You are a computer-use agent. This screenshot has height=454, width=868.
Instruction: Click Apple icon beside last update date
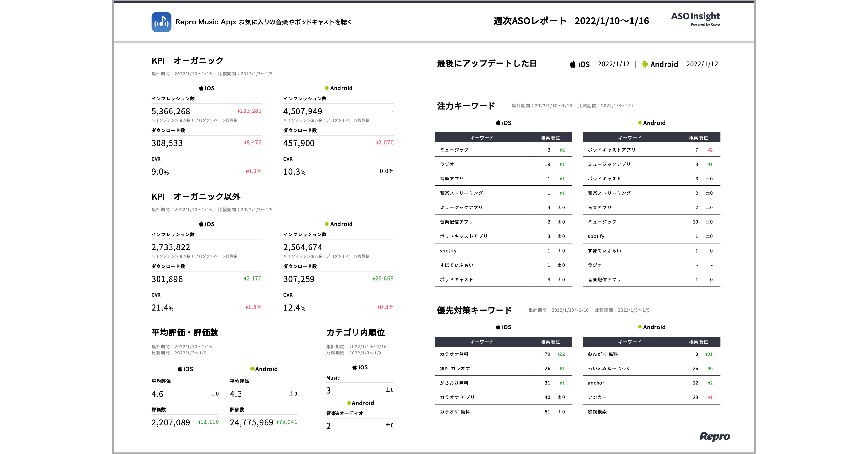[x=572, y=64]
